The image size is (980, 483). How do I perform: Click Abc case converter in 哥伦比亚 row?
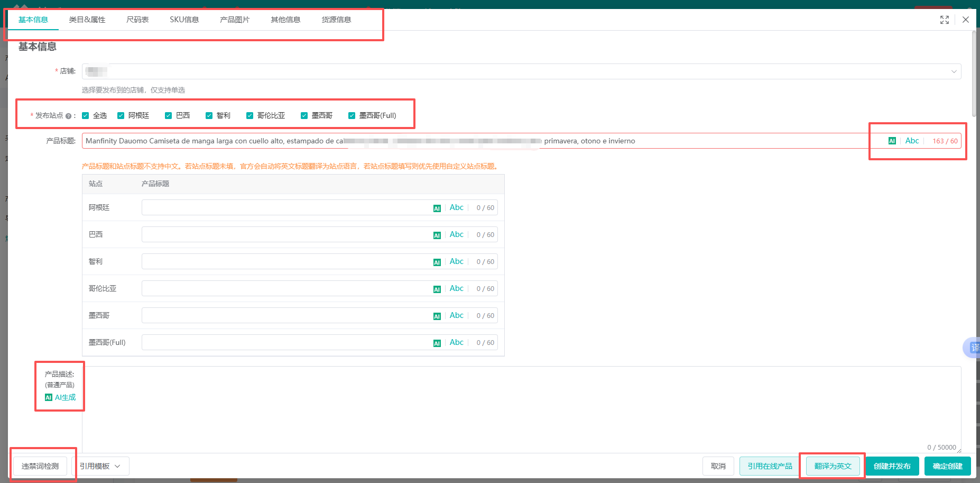click(x=456, y=288)
